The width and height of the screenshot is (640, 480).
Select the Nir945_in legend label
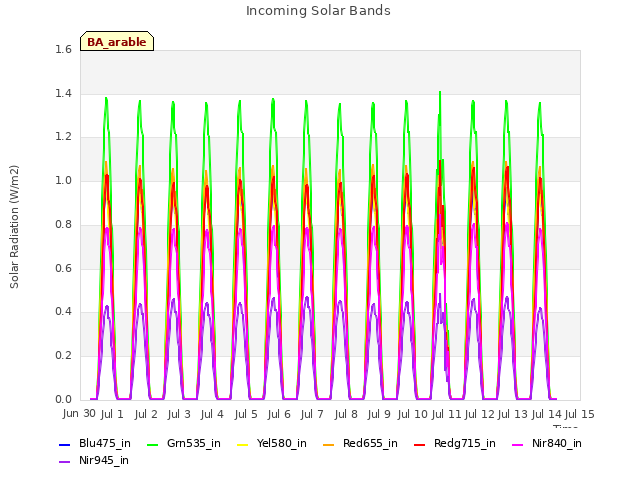[x=104, y=461]
